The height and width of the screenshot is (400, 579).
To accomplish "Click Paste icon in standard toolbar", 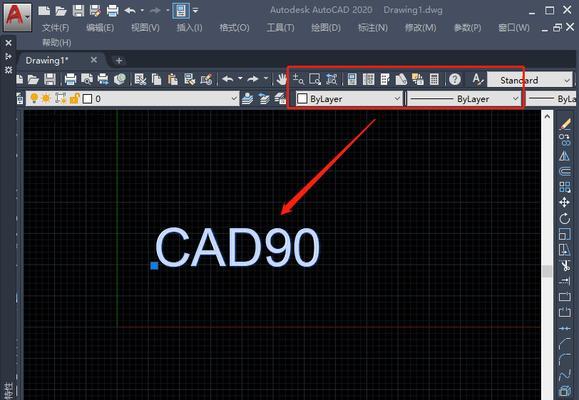I will [173, 79].
